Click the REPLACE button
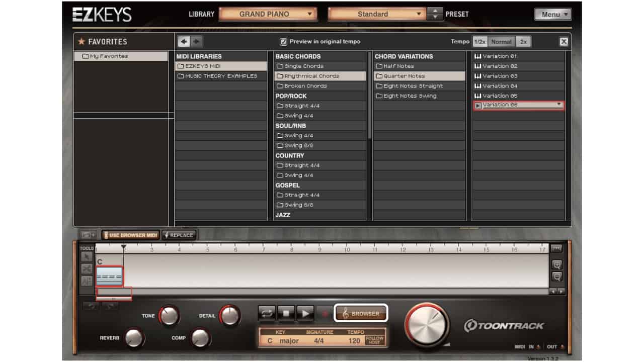This screenshot has height=362, width=644. pyautogui.click(x=180, y=234)
